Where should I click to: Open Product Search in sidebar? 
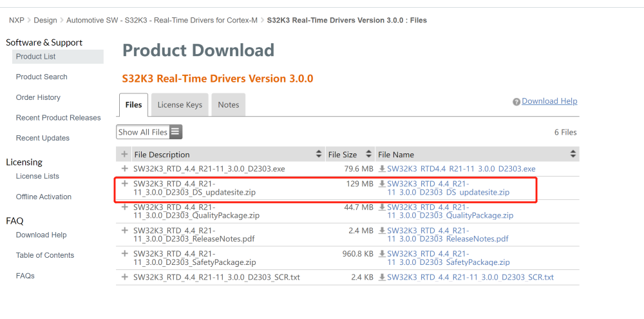41,77
